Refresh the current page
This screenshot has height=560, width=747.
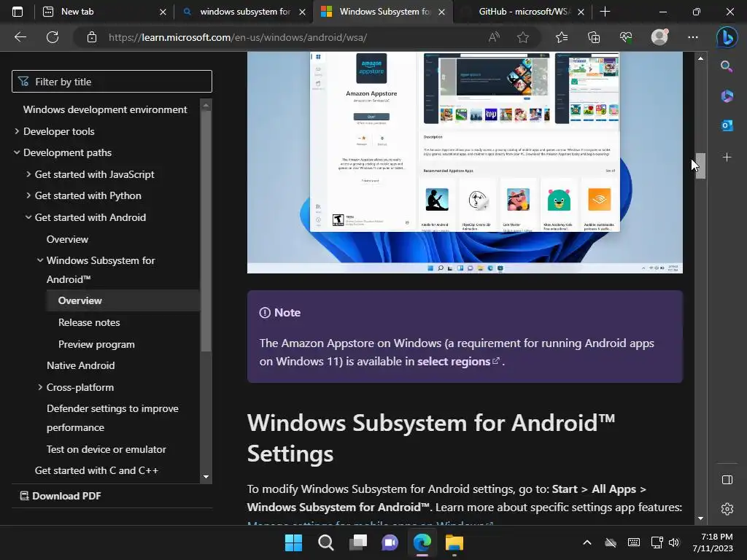[53, 37]
